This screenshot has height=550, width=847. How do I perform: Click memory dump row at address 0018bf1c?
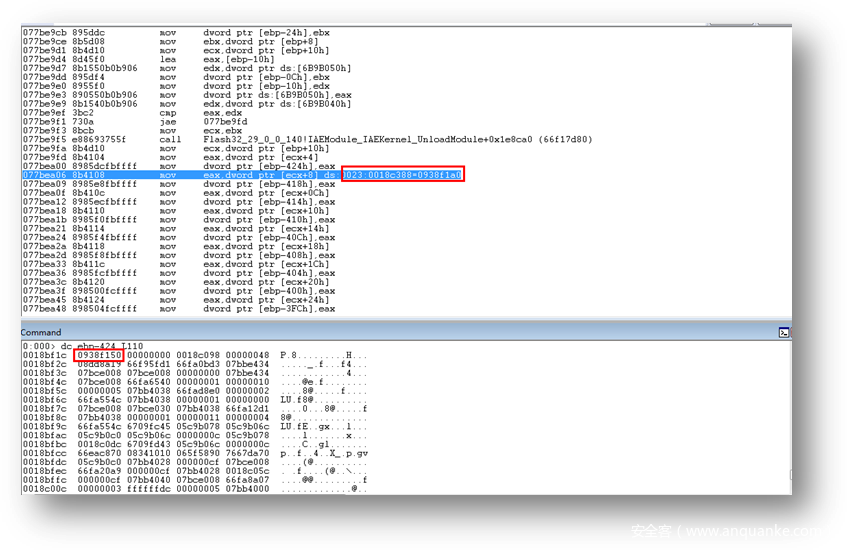pyautogui.click(x=200, y=355)
